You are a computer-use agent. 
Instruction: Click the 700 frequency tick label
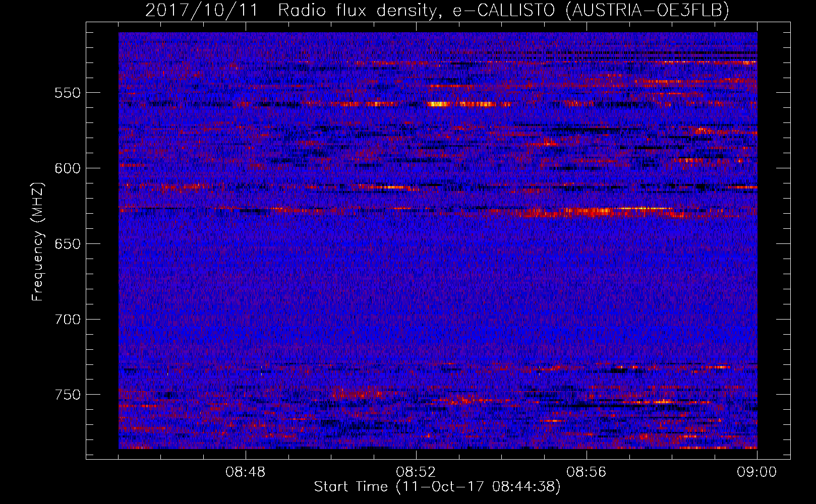(68, 320)
